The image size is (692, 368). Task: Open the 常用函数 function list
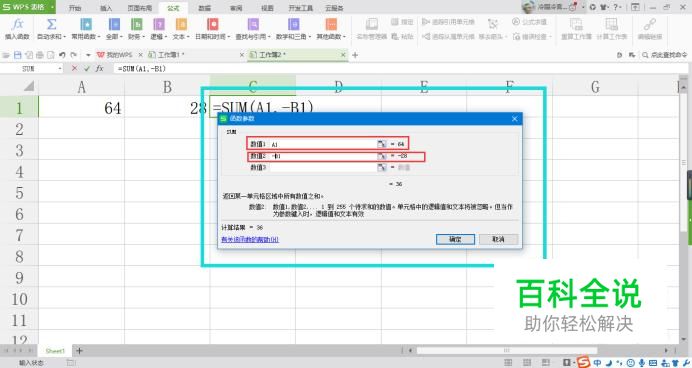tap(86, 37)
